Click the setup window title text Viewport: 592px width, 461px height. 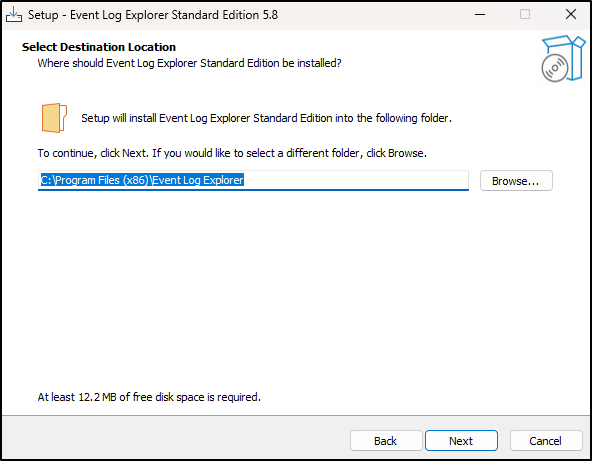(x=153, y=15)
